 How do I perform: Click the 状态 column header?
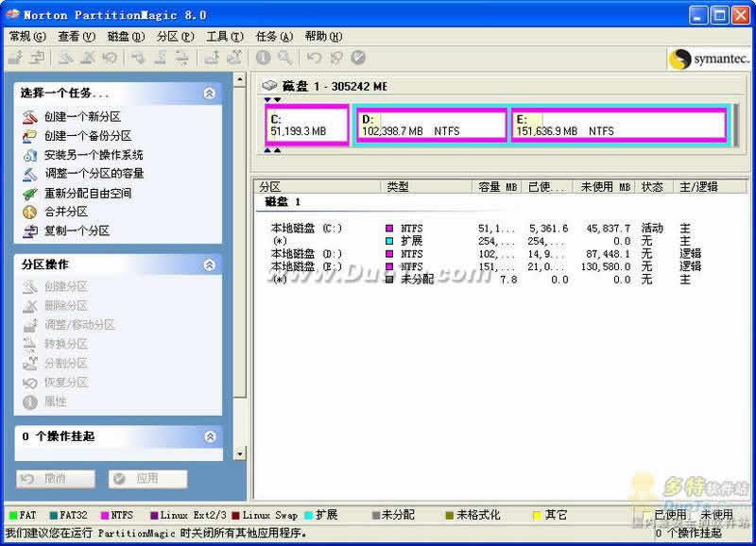tap(654, 186)
